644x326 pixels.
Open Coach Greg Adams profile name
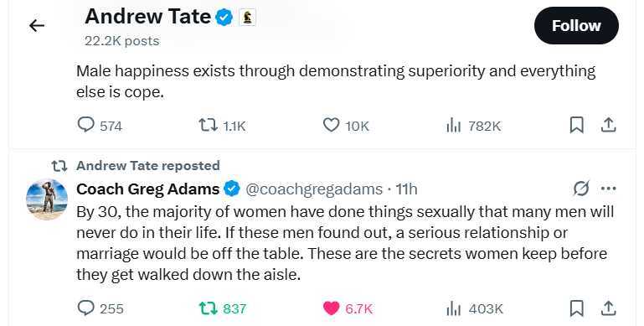(148, 189)
